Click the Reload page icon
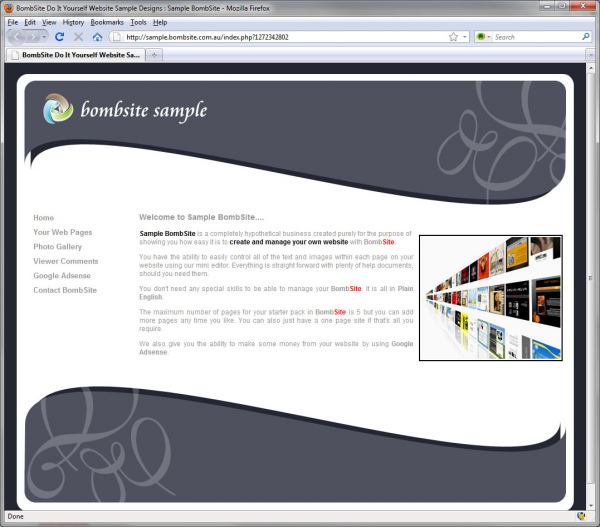This screenshot has height=527, width=600. (x=59, y=37)
